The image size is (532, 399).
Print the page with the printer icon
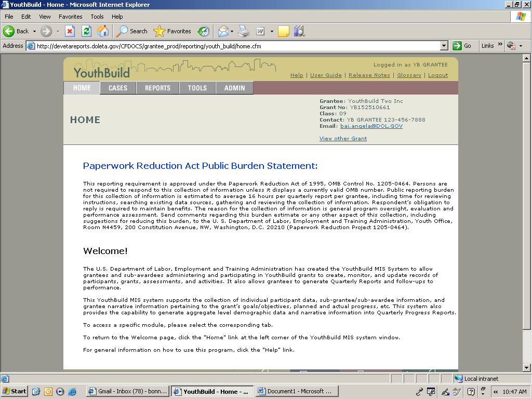(244, 31)
